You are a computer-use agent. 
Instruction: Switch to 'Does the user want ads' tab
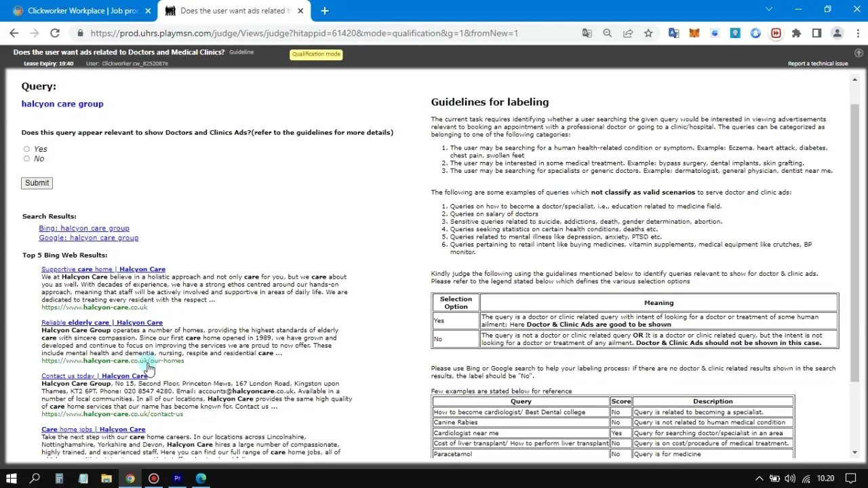pos(235,11)
